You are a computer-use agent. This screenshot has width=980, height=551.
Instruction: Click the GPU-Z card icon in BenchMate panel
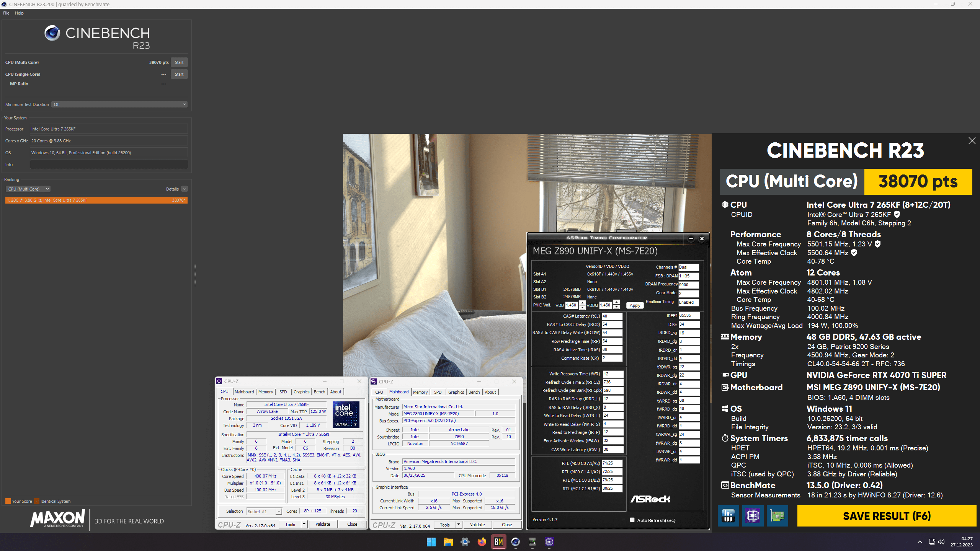777,516
